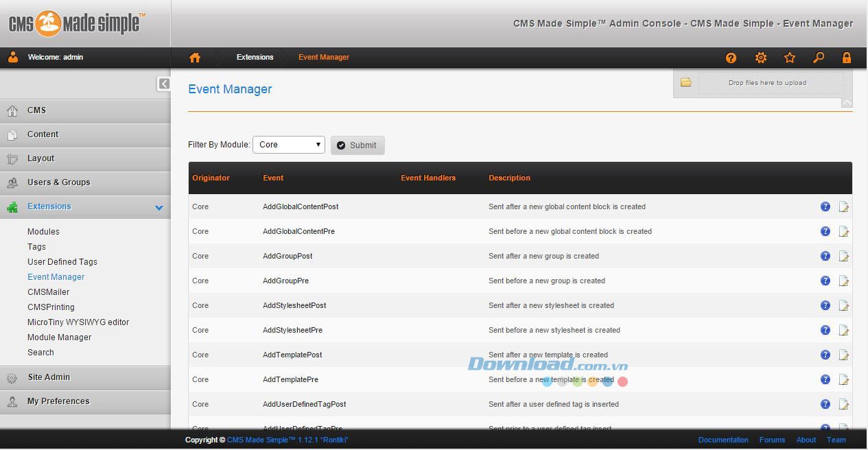Open help for the AddGroupPost event
This screenshot has height=450, width=868.
point(825,256)
